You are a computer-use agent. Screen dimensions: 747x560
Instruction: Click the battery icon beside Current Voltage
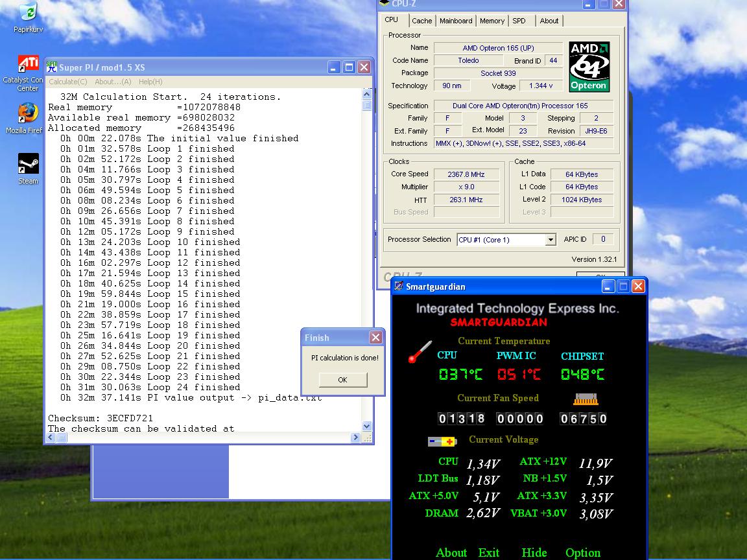coord(442,441)
